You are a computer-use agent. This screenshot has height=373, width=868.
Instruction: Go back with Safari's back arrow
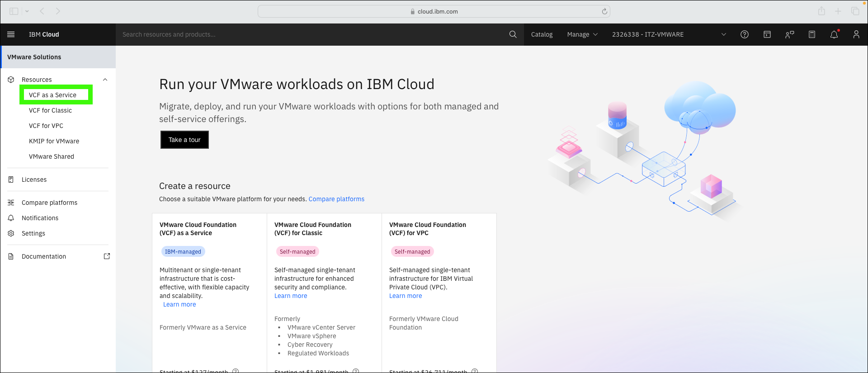(42, 11)
